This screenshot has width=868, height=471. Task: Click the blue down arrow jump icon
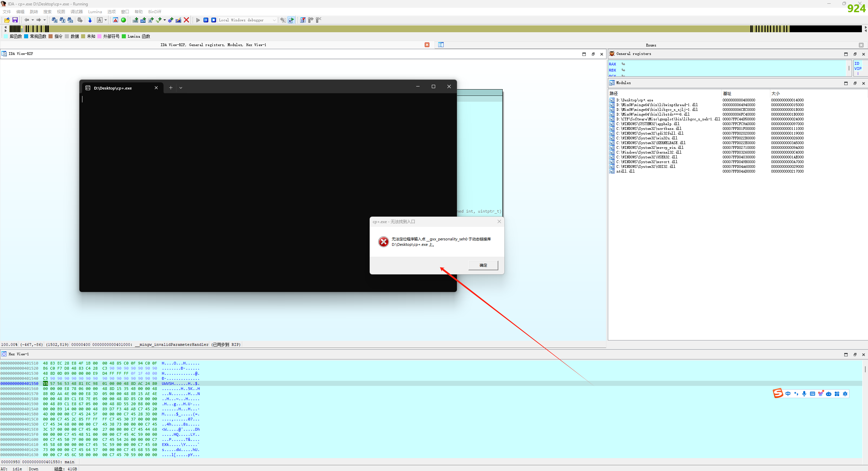tap(90, 20)
